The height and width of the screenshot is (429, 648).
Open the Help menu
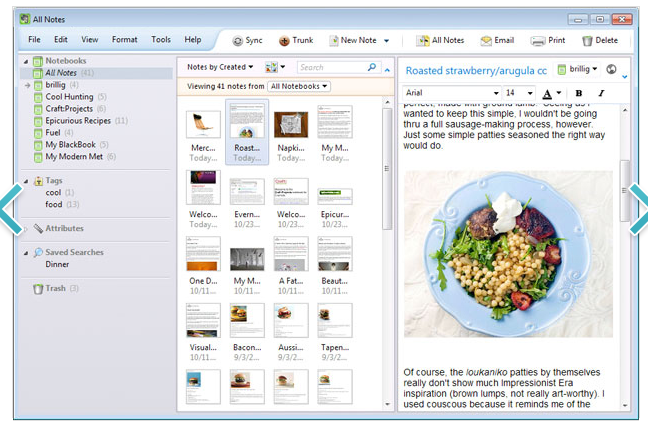tap(193, 40)
